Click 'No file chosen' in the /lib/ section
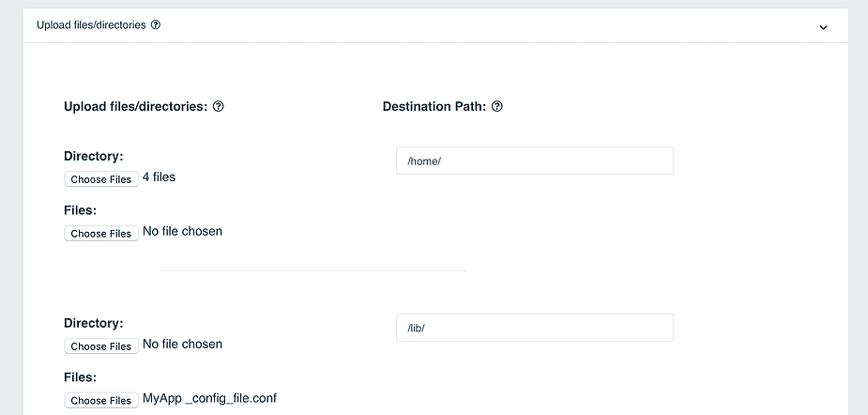The height and width of the screenshot is (415, 868). tap(183, 344)
